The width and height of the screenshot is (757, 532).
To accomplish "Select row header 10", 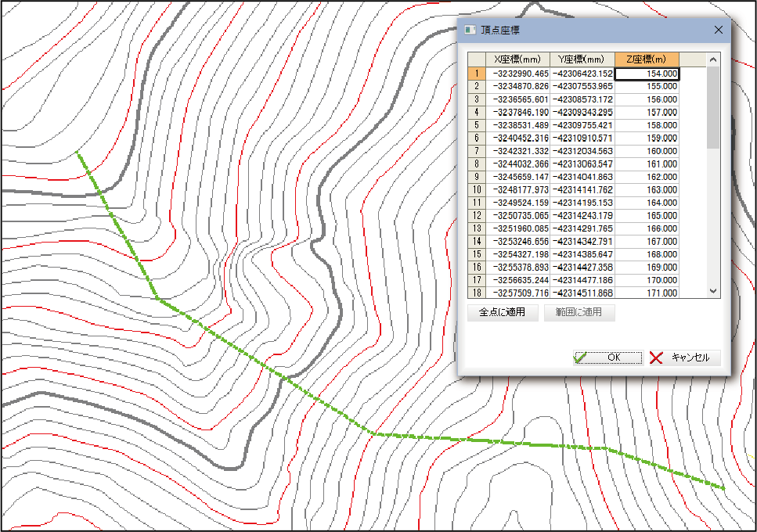I will coord(477,190).
